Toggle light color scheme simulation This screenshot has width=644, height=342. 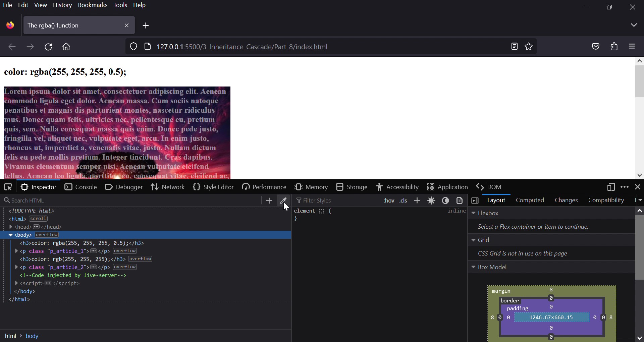coord(432,201)
